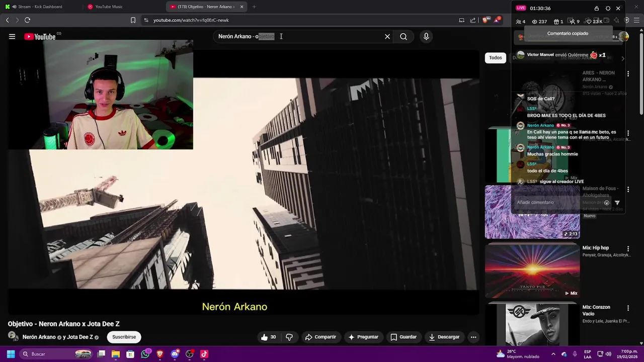Image resolution: width=644 pixels, height=362 pixels.
Task: Open live overlay settings gear
Action: pos(608,8)
